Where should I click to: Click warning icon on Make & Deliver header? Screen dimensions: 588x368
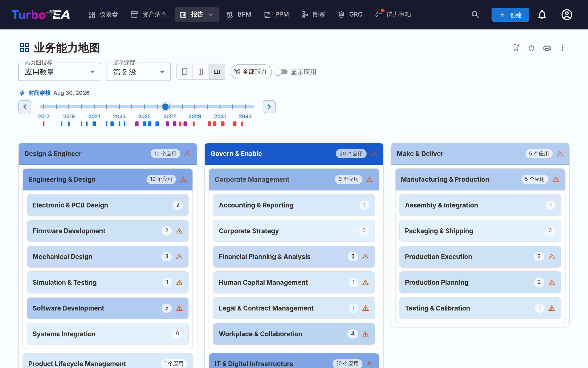(x=560, y=154)
